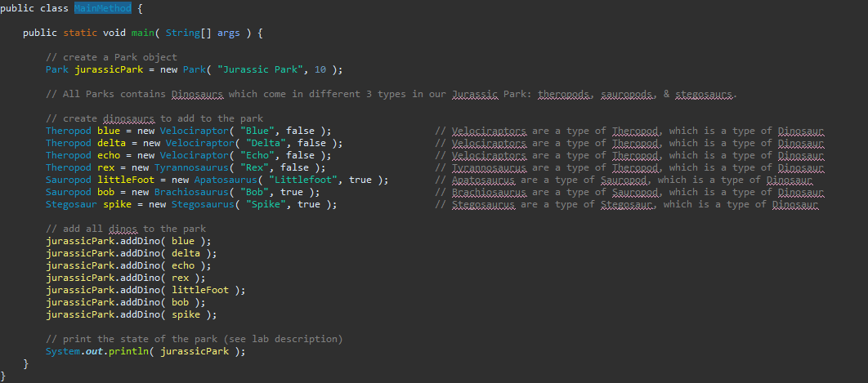The image size is (868, 383).
Task: Click the comment about Apatosaurus being a Sauropod
Action: pos(624,180)
